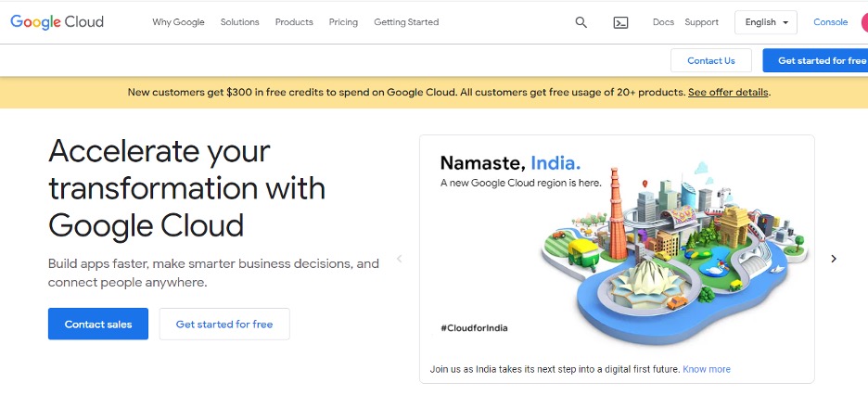Click the outlined Get started for free button
Viewport: 868px width, 395px height.
224,325
